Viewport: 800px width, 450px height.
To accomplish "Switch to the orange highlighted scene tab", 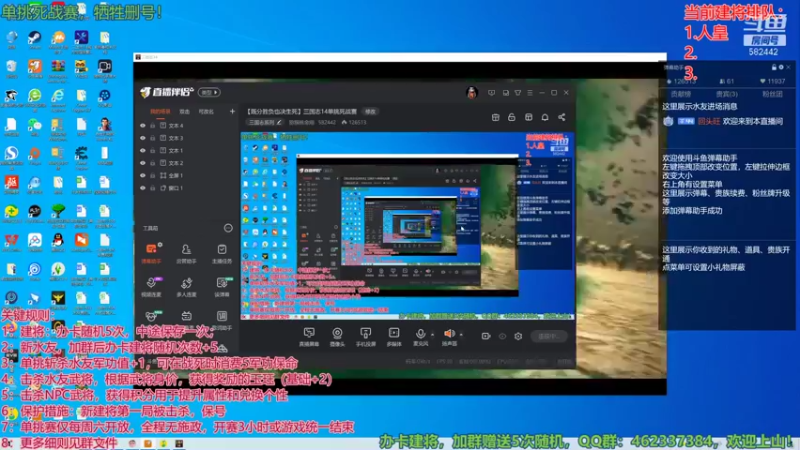I will point(160,111).
